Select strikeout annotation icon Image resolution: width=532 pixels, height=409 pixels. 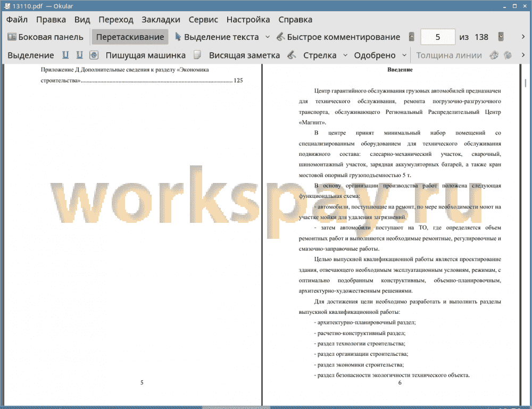coord(94,55)
